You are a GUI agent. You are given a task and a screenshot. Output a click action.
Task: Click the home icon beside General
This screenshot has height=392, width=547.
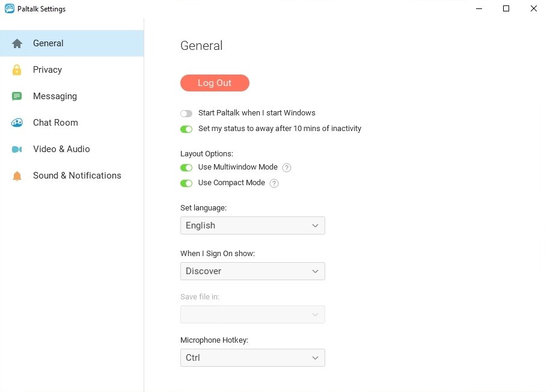pyautogui.click(x=17, y=44)
